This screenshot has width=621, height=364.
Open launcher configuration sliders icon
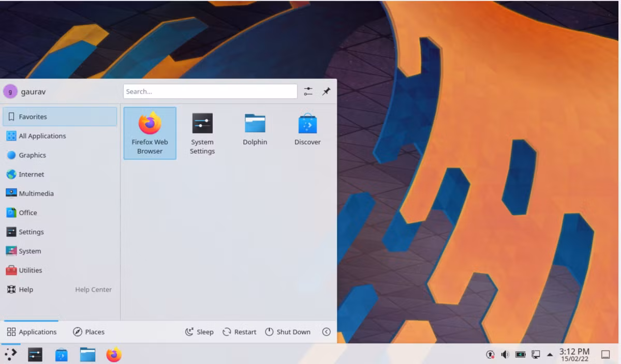(308, 92)
